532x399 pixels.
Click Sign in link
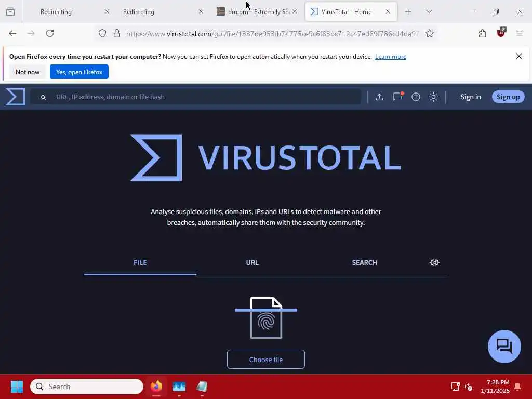tap(471, 97)
